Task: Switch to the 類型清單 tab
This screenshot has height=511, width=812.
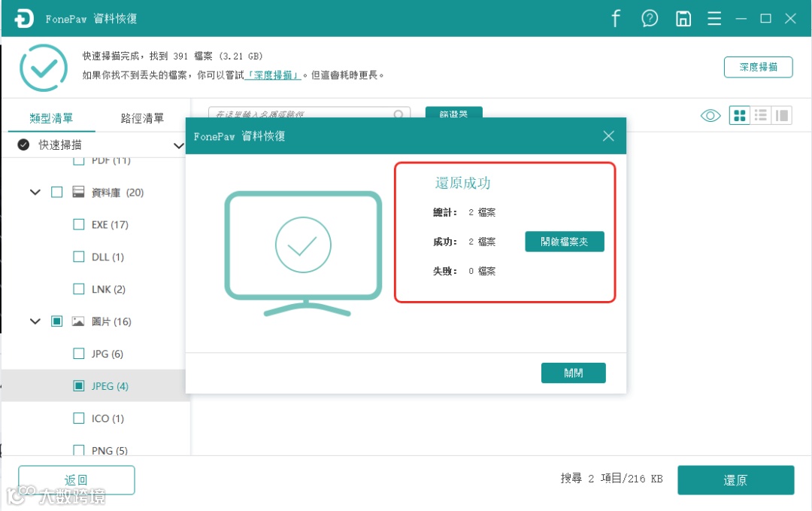Action: click(x=51, y=118)
